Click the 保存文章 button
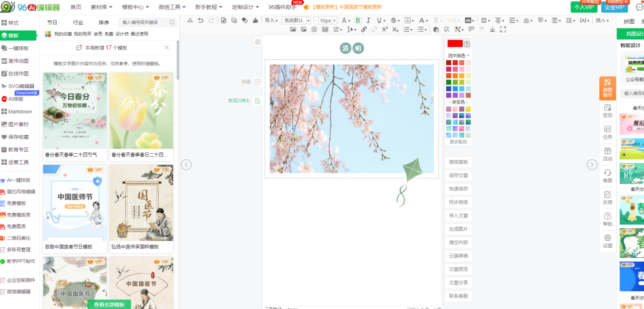 [x=458, y=175]
